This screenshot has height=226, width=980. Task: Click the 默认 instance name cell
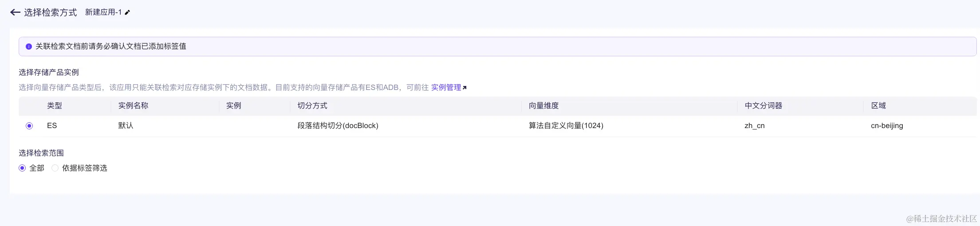(x=126, y=125)
